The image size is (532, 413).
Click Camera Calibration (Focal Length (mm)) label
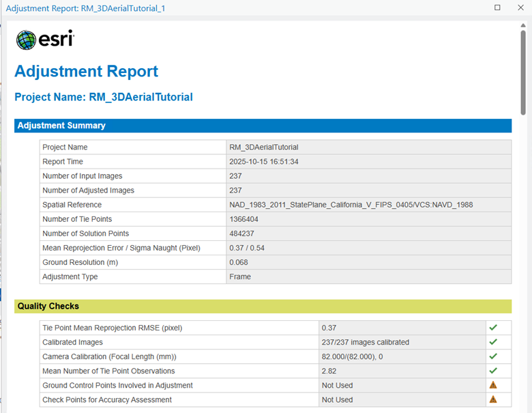pos(109,356)
